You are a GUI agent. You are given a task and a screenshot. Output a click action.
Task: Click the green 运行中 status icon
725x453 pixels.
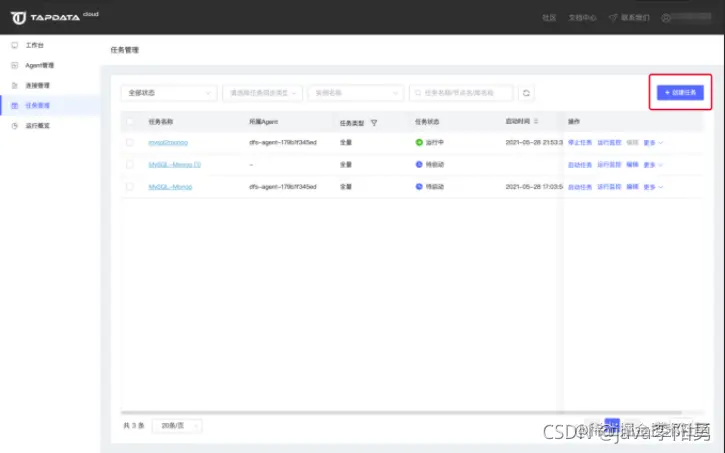pos(419,142)
